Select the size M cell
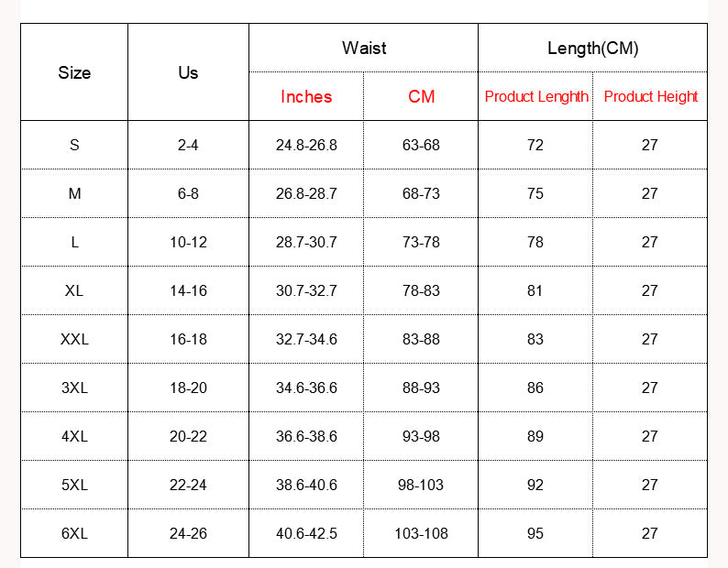 point(74,193)
